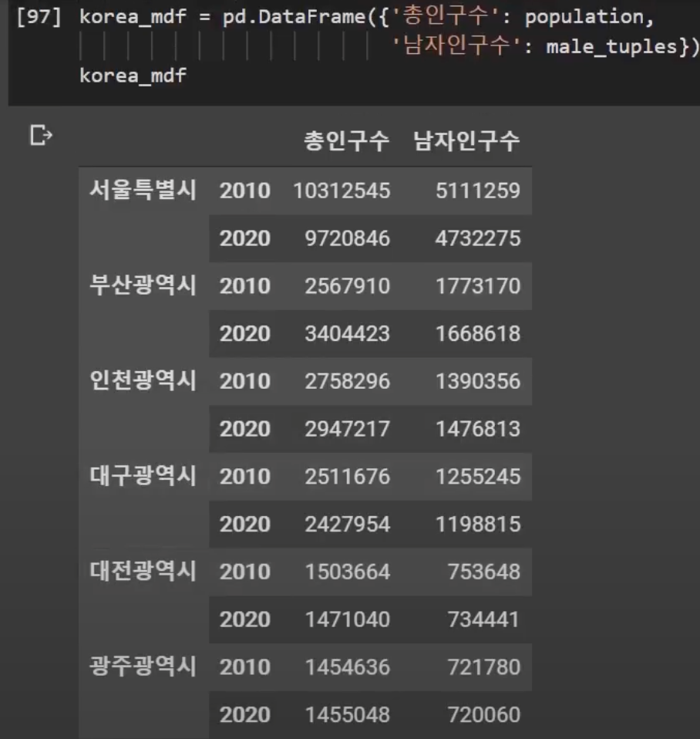Click the value 1503664

[x=347, y=572]
